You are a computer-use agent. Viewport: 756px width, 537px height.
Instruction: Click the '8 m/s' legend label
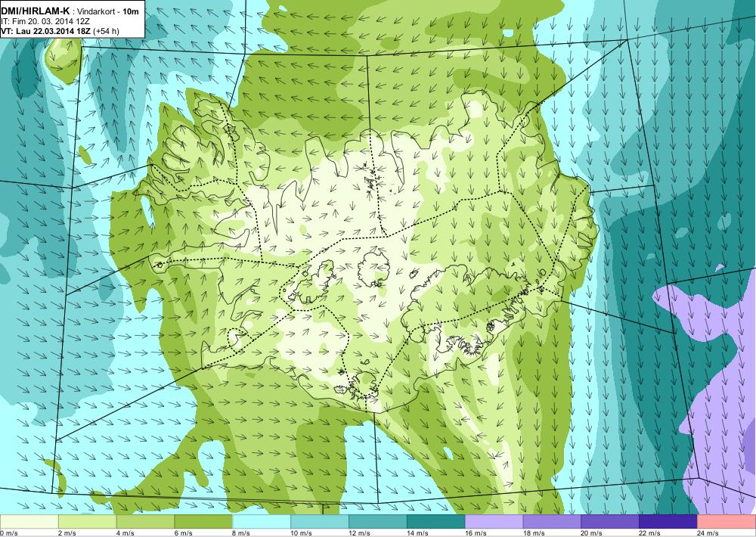click(242, 533)
